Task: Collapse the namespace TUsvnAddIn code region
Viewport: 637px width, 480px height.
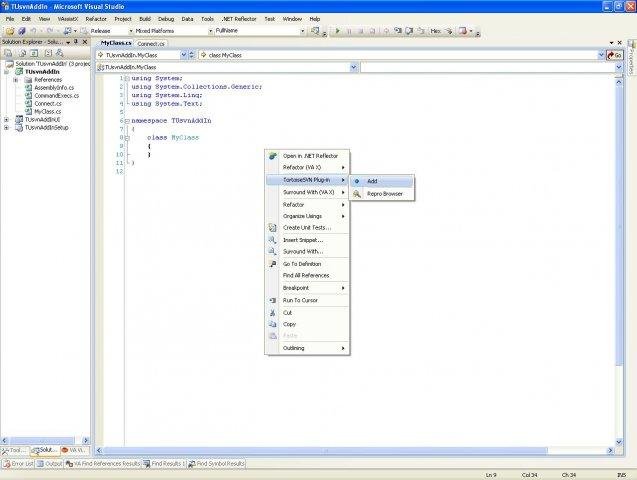Action: click(x=127, y=121)
